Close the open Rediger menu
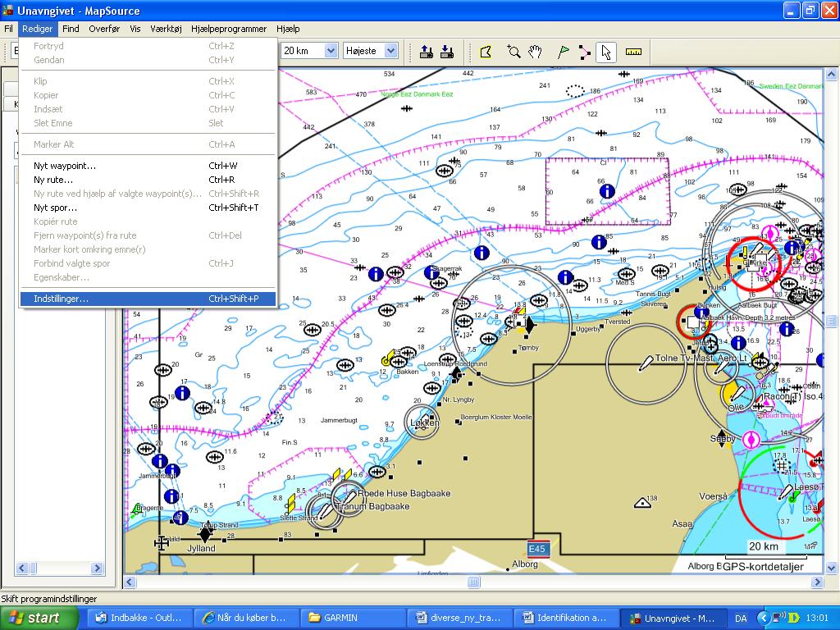Image resolution: width=840 pixels, height=630 pixels. [x=38, y=29]
